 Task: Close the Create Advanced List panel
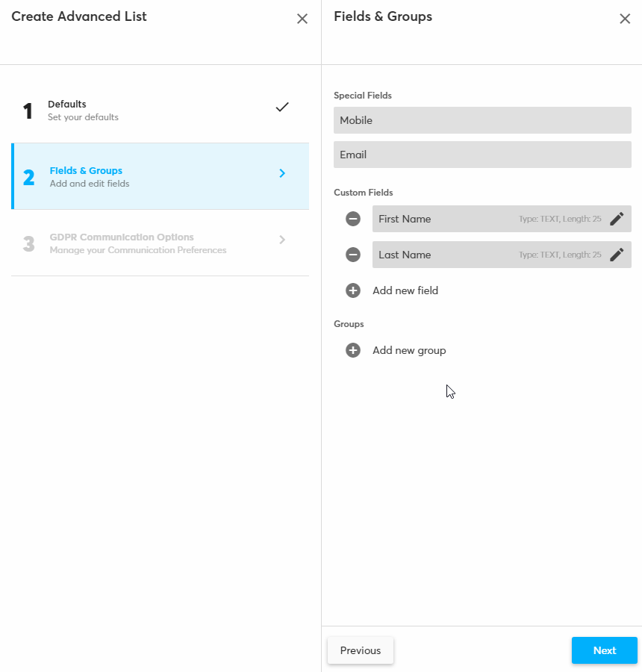302,19
